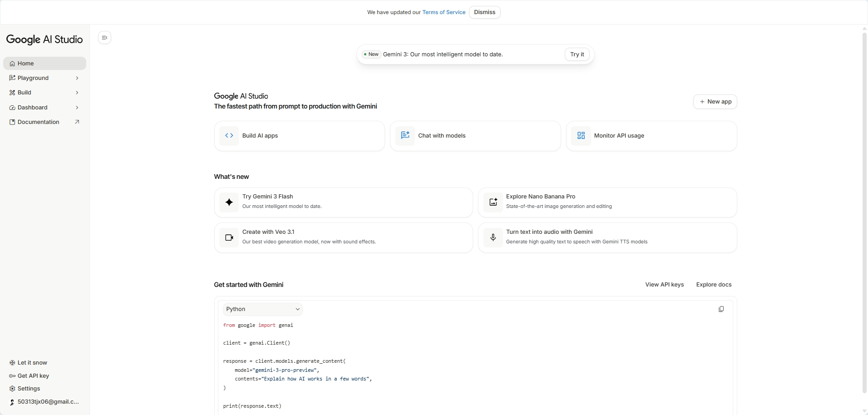Open the Create with Veo 3.1 title

point(268,232)
